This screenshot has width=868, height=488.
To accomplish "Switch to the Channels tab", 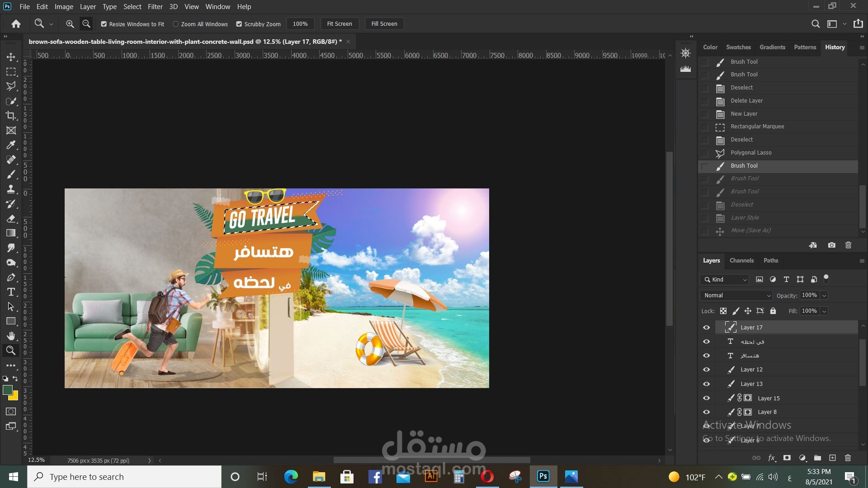I will [x=741, y=260].
